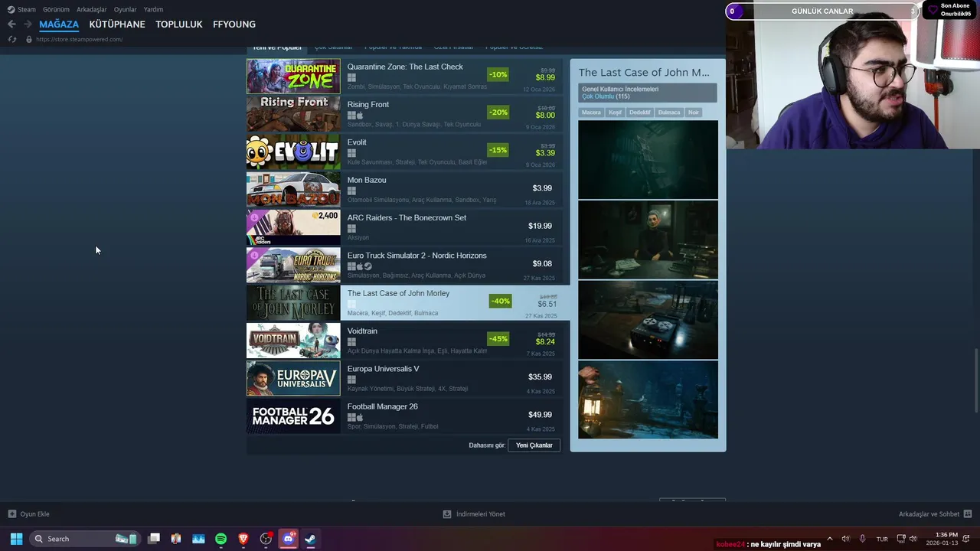
Task: Click The Last Case of John Morley row
Action: click(408, 303)
